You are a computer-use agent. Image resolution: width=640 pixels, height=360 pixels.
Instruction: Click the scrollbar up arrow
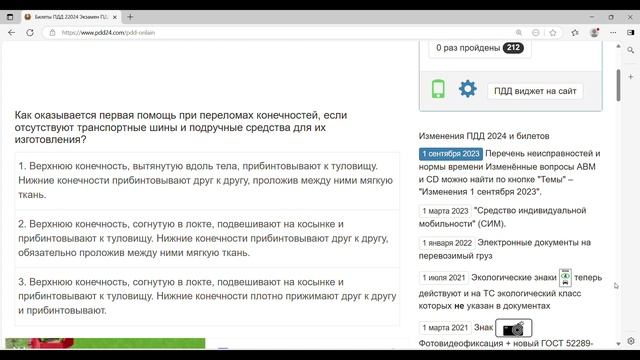point(618,46)
